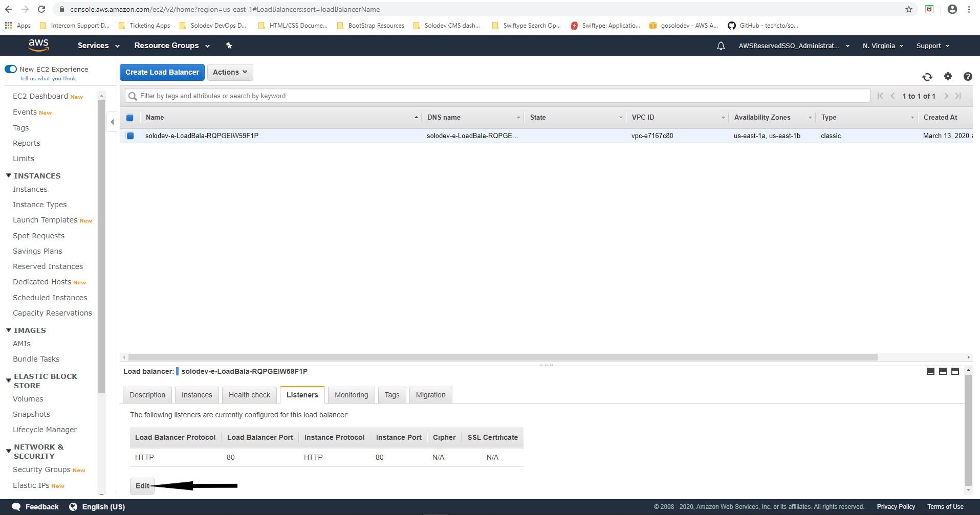The height and width of the screenshot is (515, 980).
Task: Focus the filter by tags search field
Action: 497,96
